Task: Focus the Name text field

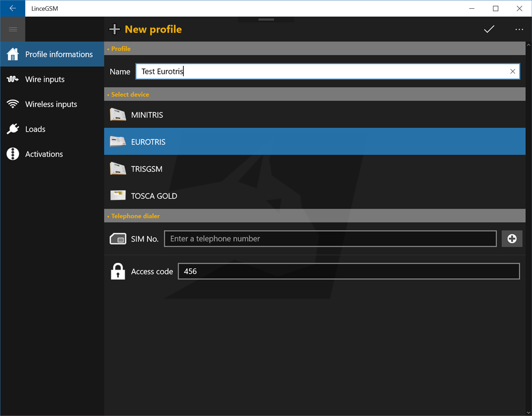Action: (x=327, y=71)
